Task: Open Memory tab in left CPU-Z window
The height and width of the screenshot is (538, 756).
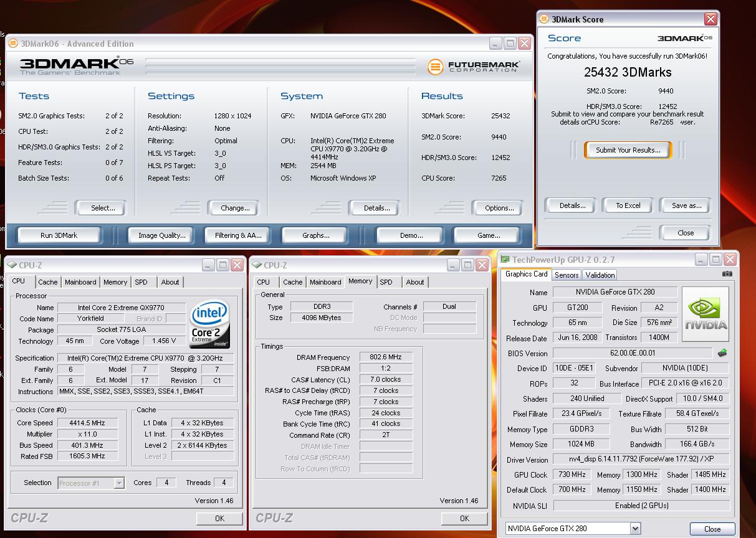Action: [x=115, y=282]
